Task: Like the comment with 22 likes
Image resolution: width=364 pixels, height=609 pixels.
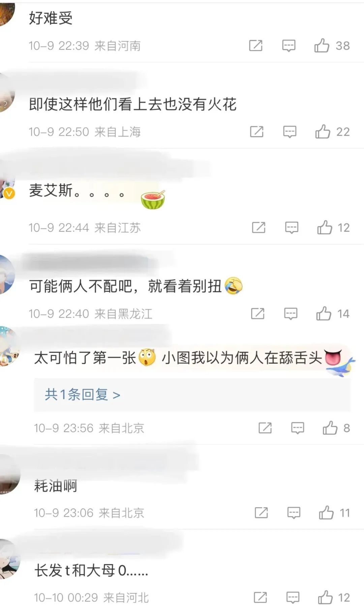Action: pos(323,132)
